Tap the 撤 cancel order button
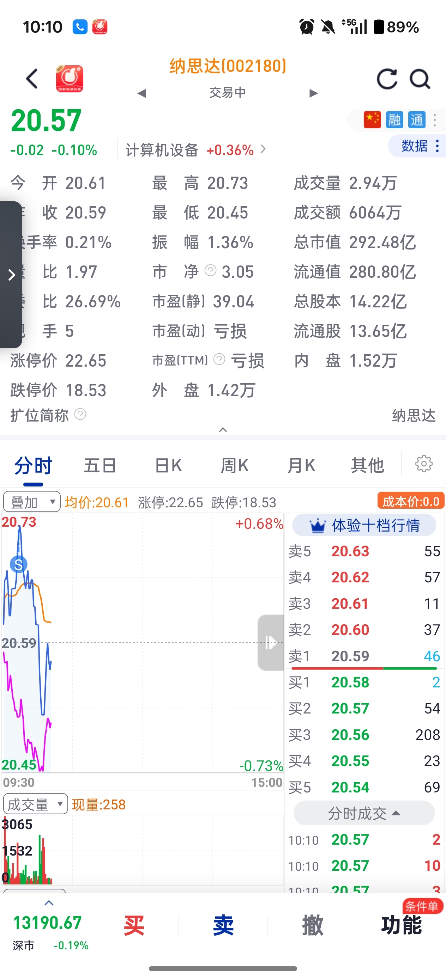 click(312, 925)
